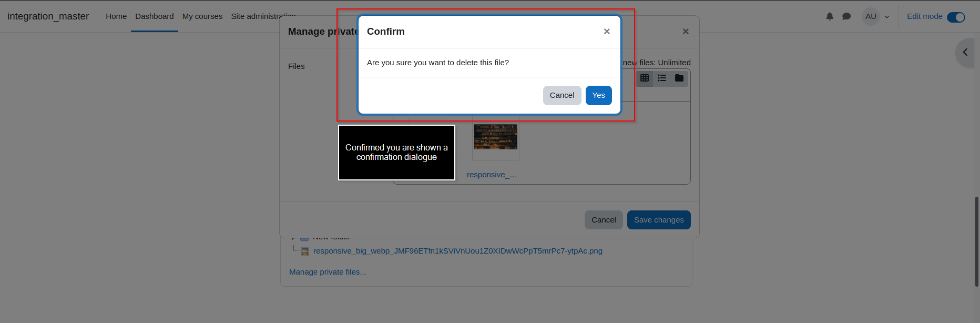Switch file manager to list details view
The image size is (980, 323).
[x=662, y=78]
